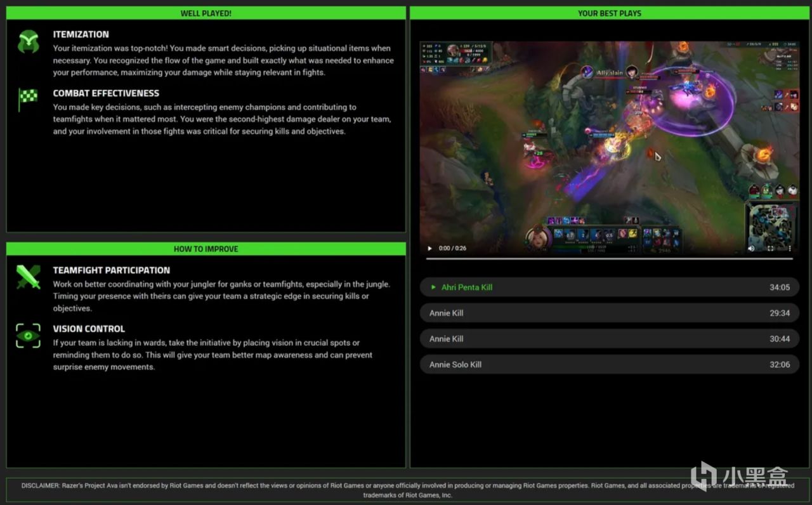
Task: Select the Annie Kill clip at 30:44
Action: click(x=610, y=339)
